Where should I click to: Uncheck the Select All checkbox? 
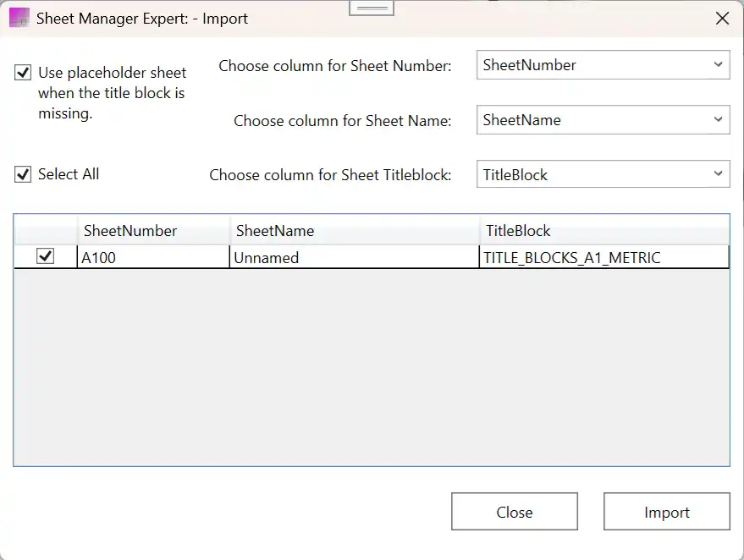tap(23, 175)
